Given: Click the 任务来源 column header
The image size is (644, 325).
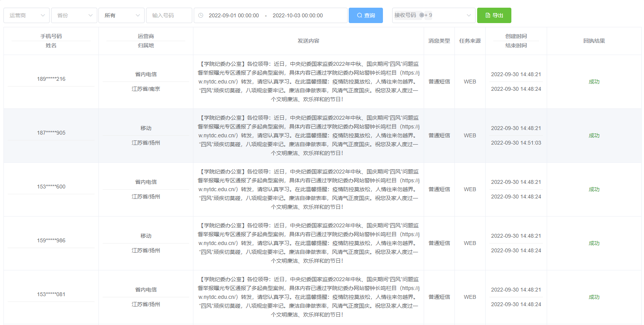Looking at the screenshot, I should point(470,41).
